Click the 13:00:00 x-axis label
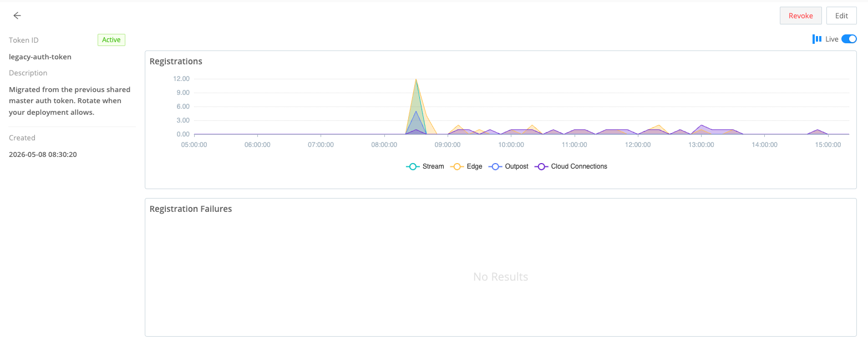Image resolution: width=868 pixels, height=345 pixels. (x=701, y=144)
